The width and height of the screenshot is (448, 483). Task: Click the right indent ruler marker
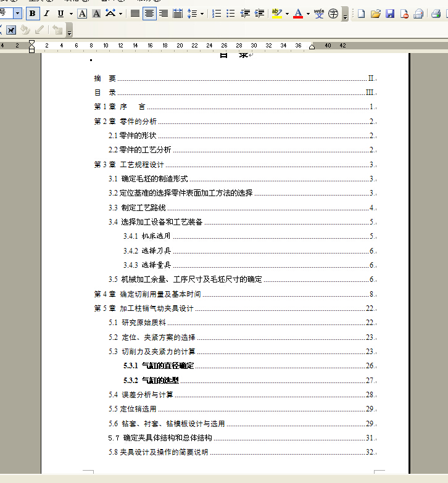pos(312,47)
